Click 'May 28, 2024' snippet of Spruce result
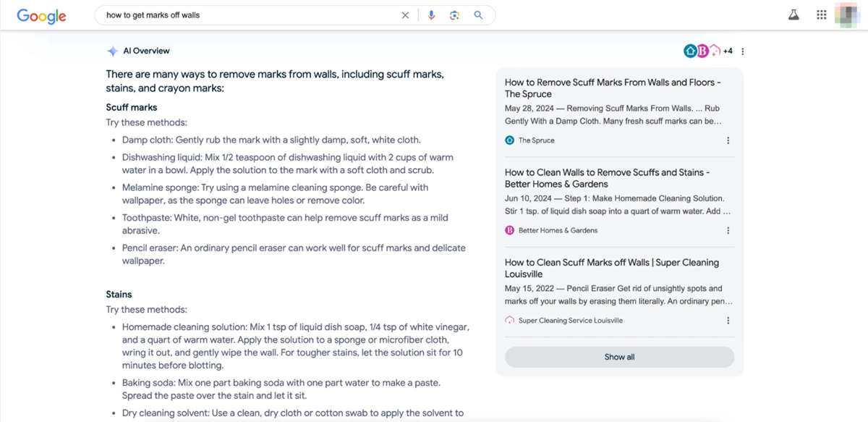 coord(613,114)
